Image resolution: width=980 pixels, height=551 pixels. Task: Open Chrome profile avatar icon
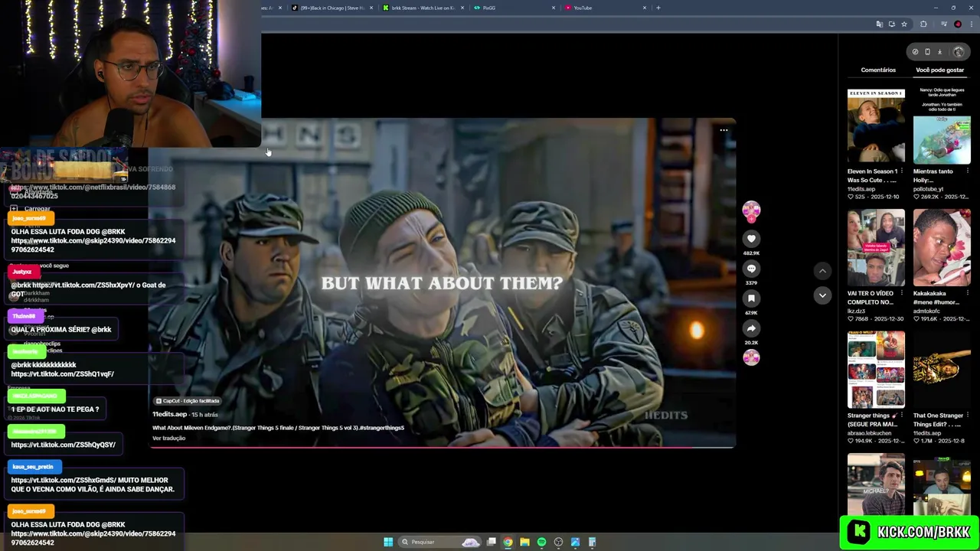click(x=957, y=24)
